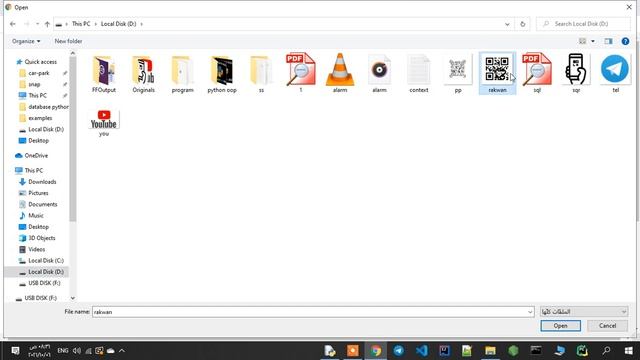Click the navigation pane scroll up arrow
This screenshot has width=640, height=360.
tap(73, 53)
